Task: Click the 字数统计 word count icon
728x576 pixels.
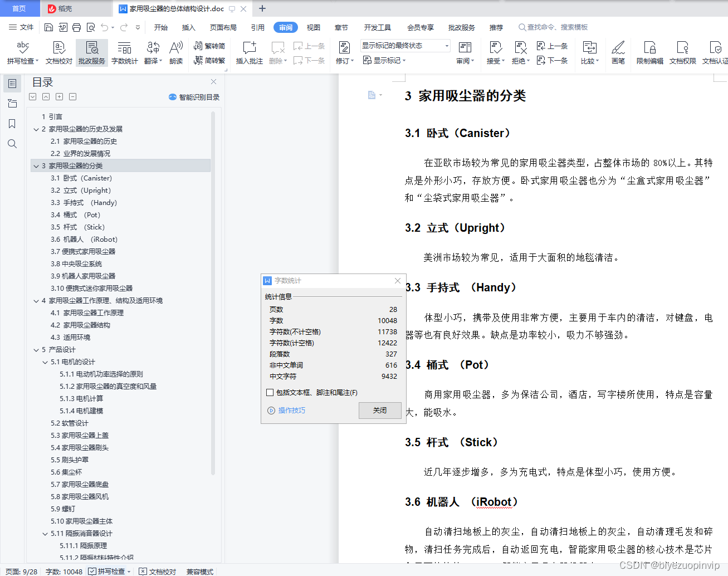Action: 125,53
